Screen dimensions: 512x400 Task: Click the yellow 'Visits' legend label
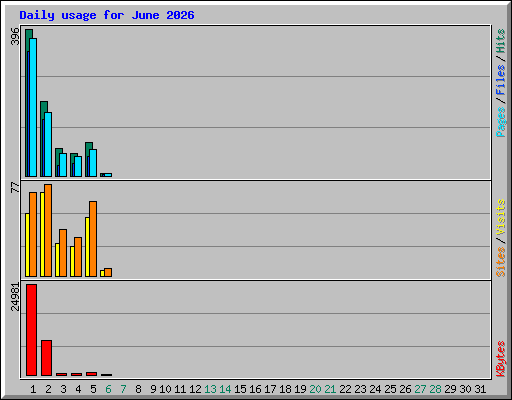[x=500, y=217]
